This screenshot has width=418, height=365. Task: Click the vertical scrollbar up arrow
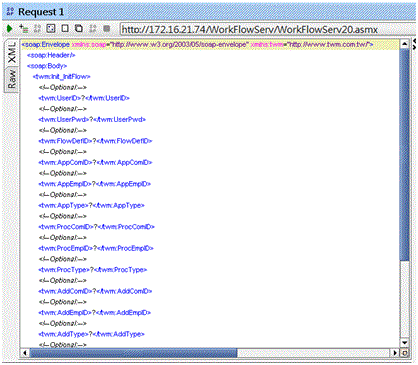404,44
